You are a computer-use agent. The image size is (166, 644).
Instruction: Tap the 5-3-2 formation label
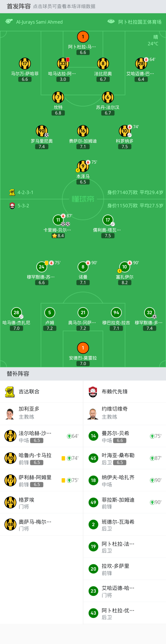point(23,206)
